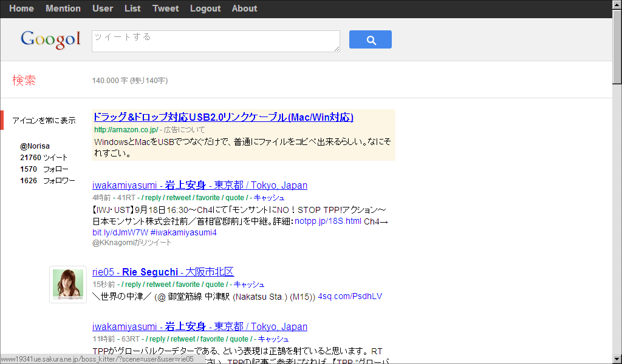Quote the rie05 tweet

[214, 284]
